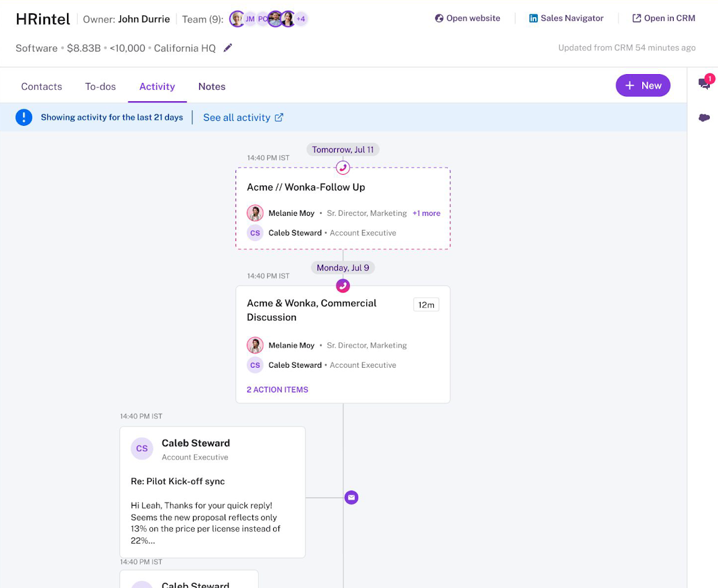718x588 pixels.
Task: Click the CS avatar in Commercial Discussion card
Action: pyautogui.click(x=255, y=365)
